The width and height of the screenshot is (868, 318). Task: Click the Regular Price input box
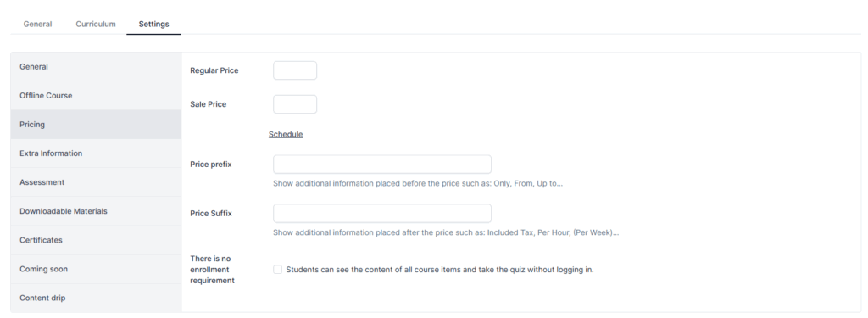tap(295, 70)
